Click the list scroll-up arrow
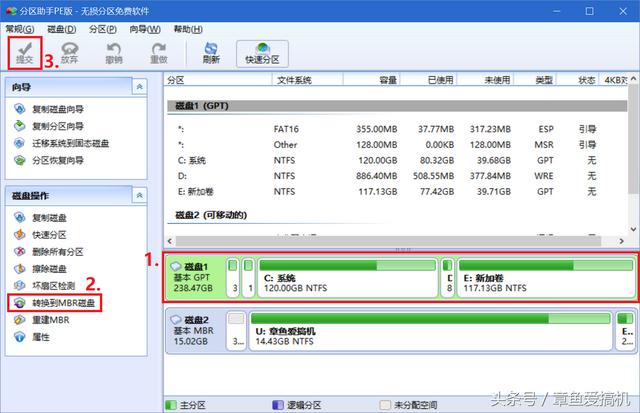The height and width of the screenshot is (413, 640). pyautogui.click(x=633, y=78)
